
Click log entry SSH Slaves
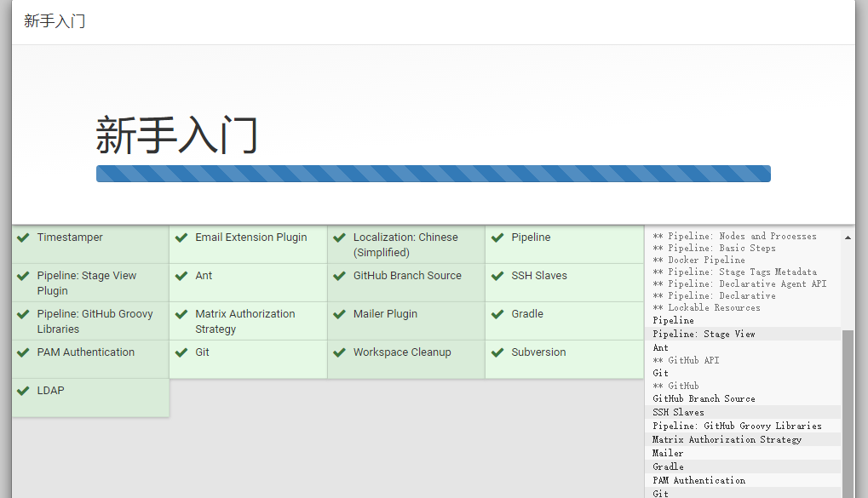(678, 412)
